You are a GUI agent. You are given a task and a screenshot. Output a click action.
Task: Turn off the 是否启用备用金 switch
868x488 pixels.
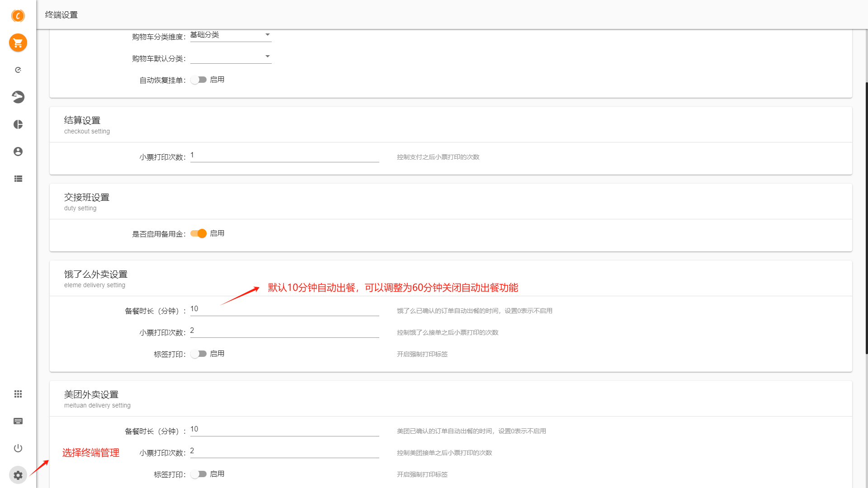pos(198,234)
